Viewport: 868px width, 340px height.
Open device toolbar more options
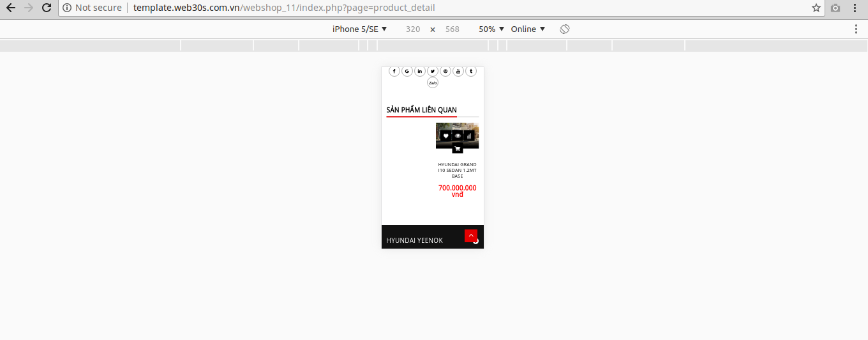click(x=856, y=29)
